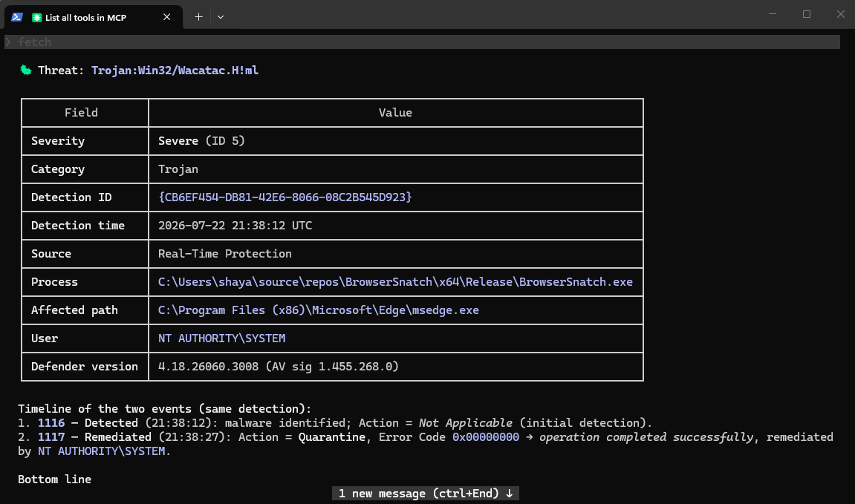Click 'Not Applicable' in event 1116 line
Viewport: 855px width, 504px height.
click(x=466, y=423)
